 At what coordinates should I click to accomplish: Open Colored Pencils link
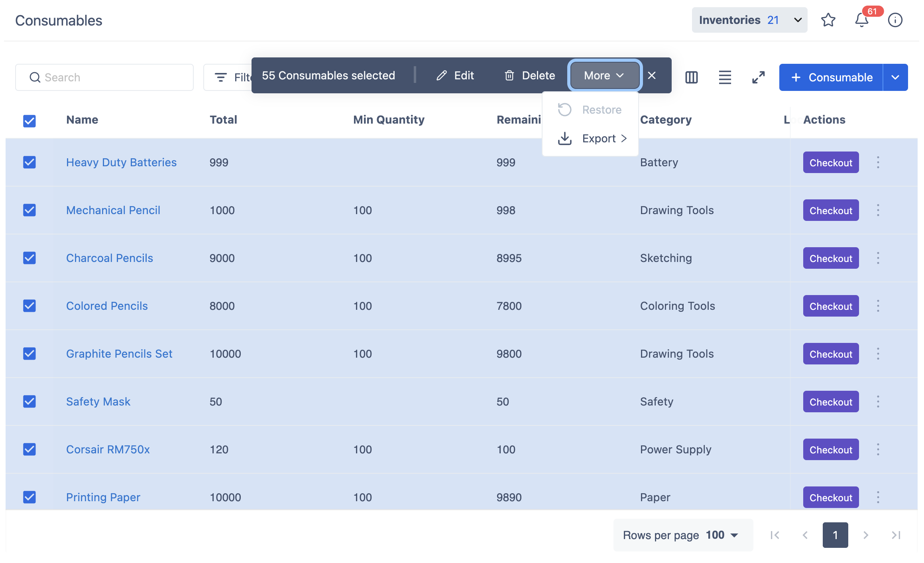107,306
